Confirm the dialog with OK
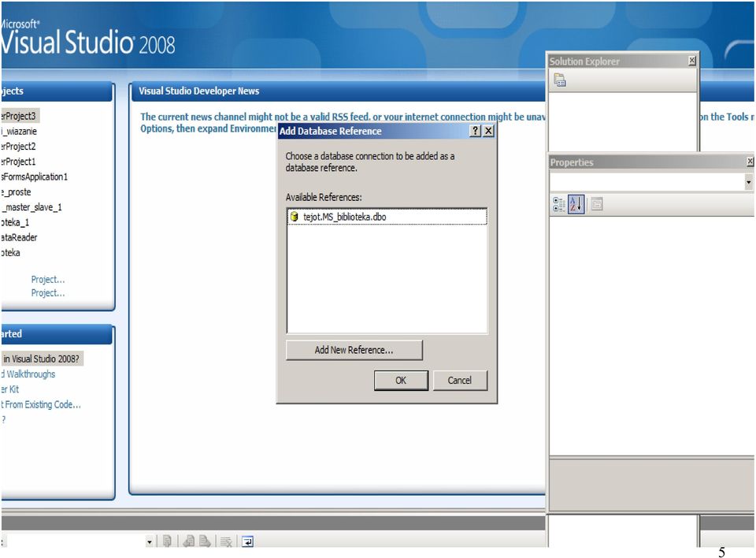Viewport: 756px width, 558px height. [401, 381]
